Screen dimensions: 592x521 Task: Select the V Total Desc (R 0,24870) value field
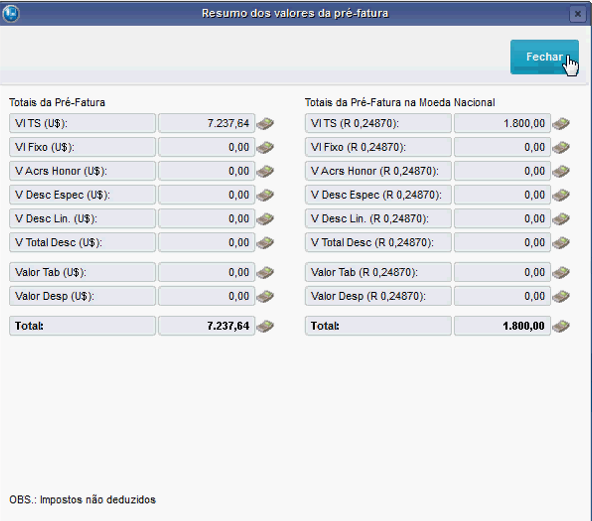click(502, 242)
